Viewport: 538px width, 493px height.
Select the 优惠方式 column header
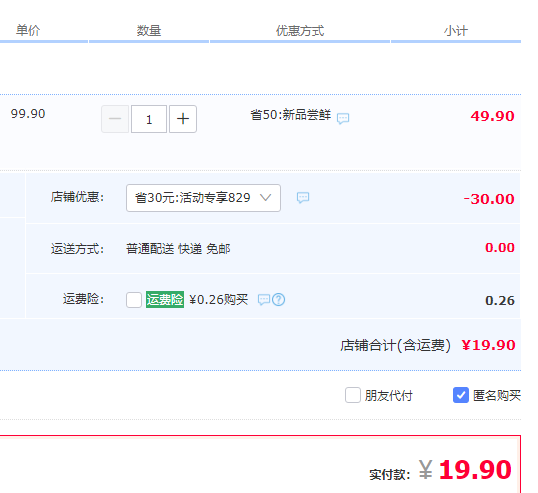pyautogui.click(x=300, y=31)
